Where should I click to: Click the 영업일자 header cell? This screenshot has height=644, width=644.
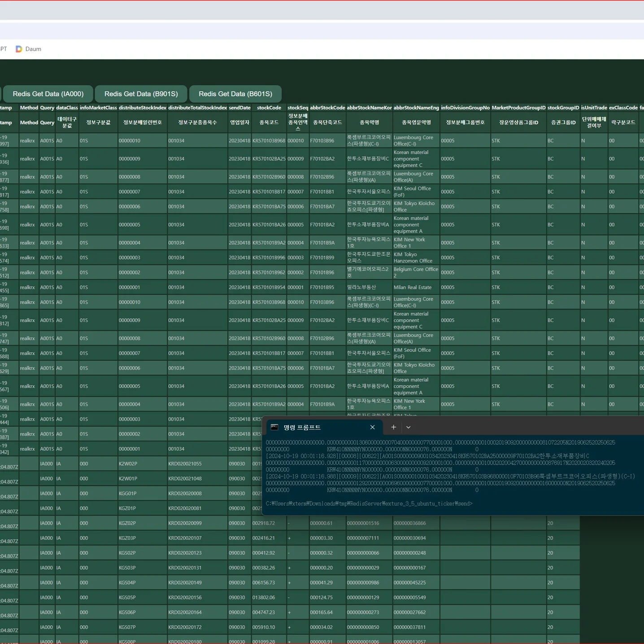pyautogui.click(x=239, y=122)
